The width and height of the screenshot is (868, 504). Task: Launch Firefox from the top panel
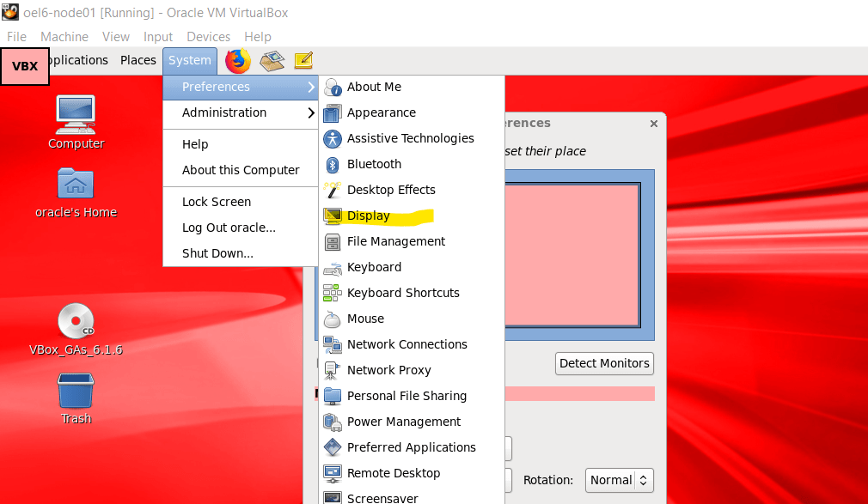[x=238, y=61]
